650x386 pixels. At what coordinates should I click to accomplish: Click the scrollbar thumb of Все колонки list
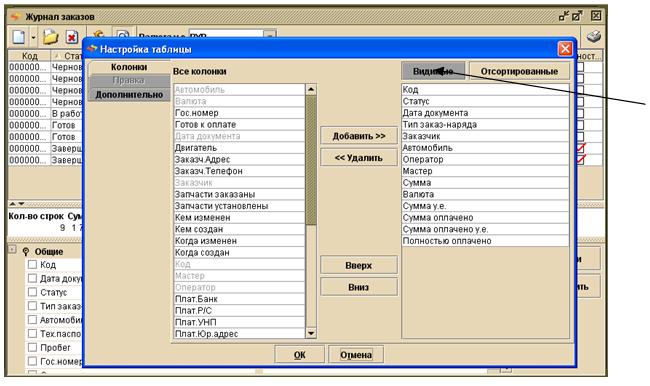click(x=311, y=160)
